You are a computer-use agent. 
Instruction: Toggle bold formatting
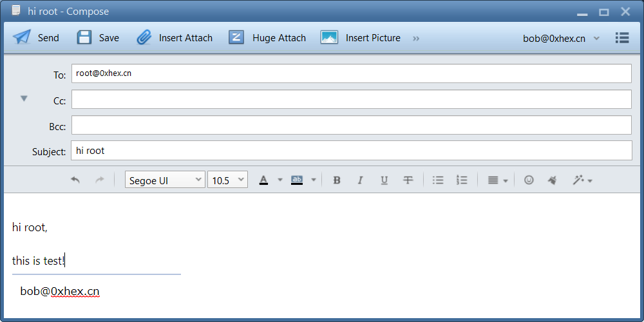[x=336, y=180]
